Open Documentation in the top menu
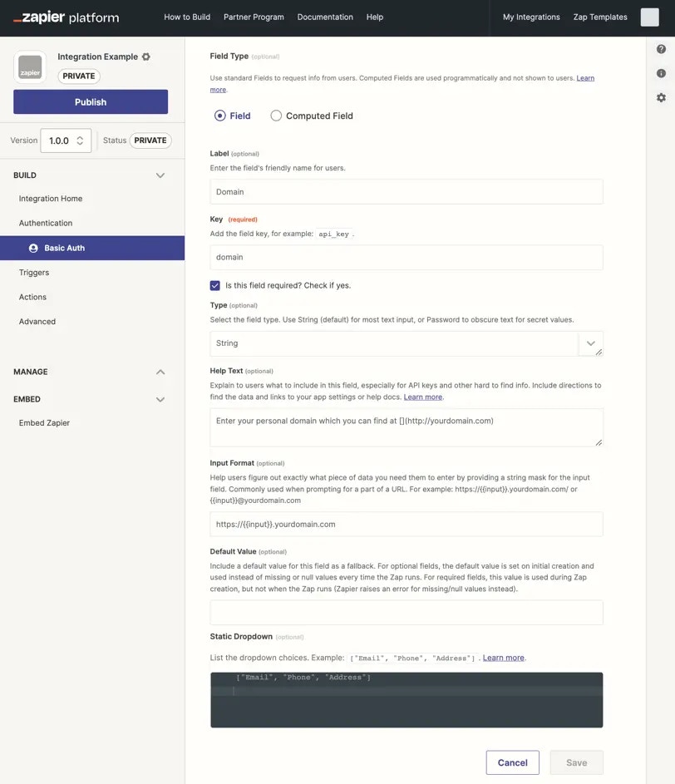This screenshot has height=784, width=675. (325, 17)
